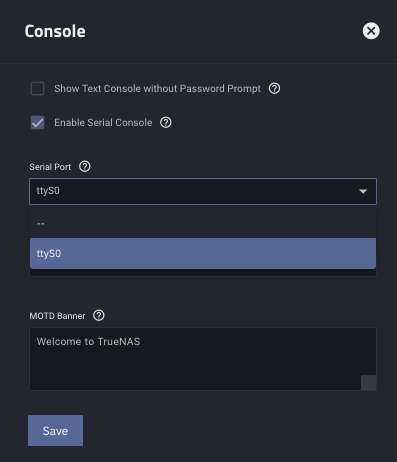Viewport: 397px width, 462px height.
Task: Toggle via the Enable Serial Console label text
Action: 103,123
